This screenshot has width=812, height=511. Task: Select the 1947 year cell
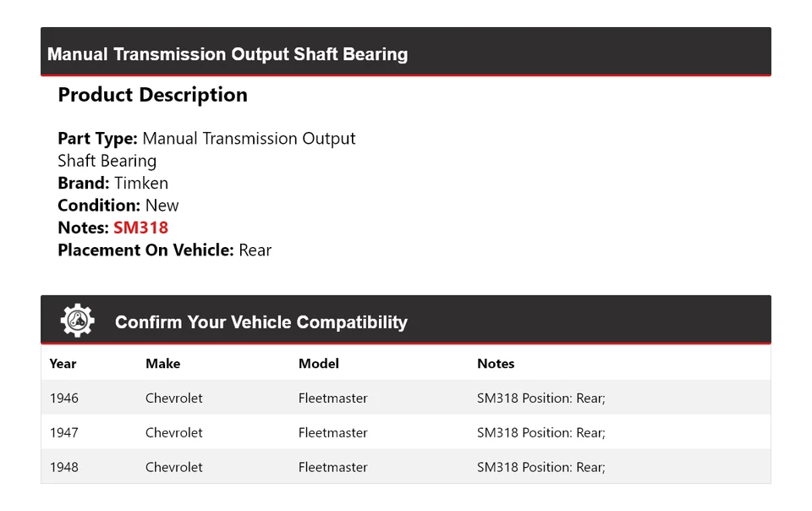(x=63, y=433)
